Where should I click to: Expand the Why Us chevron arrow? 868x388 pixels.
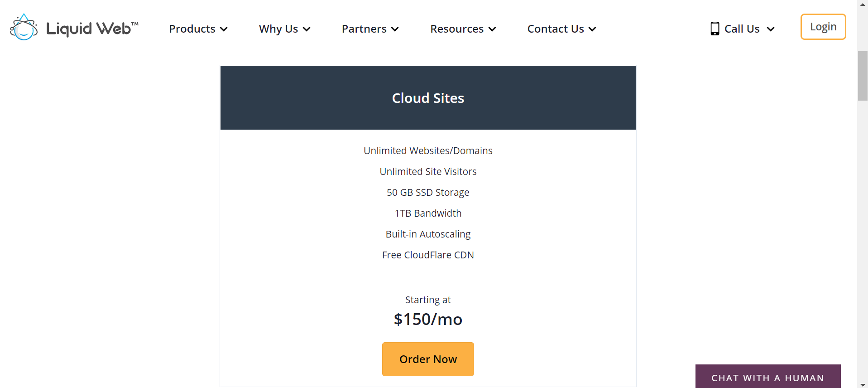pyautogui.click(x=307, y=29)
